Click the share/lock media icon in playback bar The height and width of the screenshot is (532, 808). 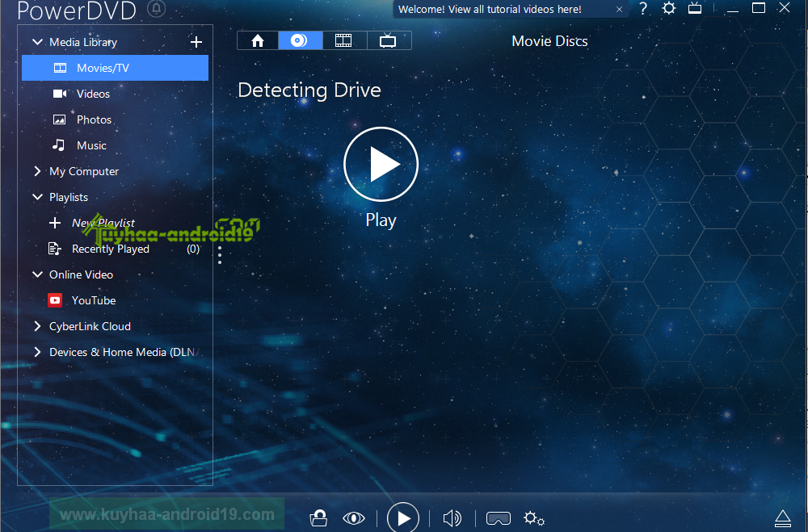(318, 518)
